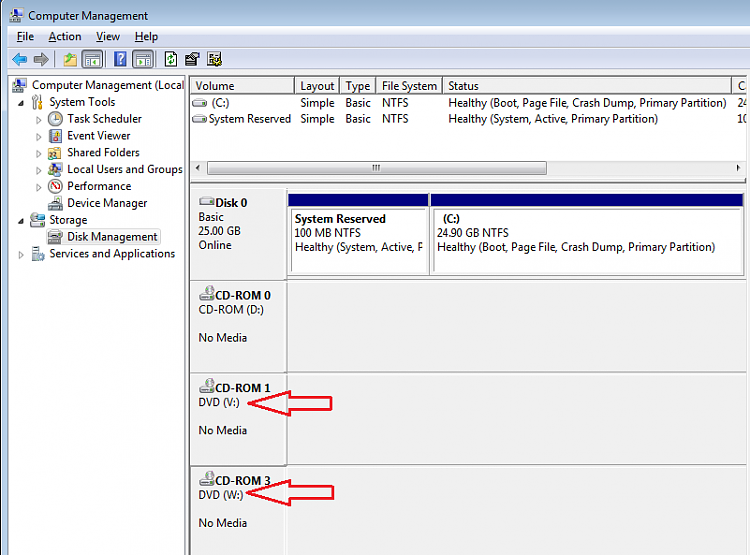The width and height of the screenshot is (750, 555).
Task: Click the left arrow of the horizontal scrollbar
Action: (x=198, y=168)
